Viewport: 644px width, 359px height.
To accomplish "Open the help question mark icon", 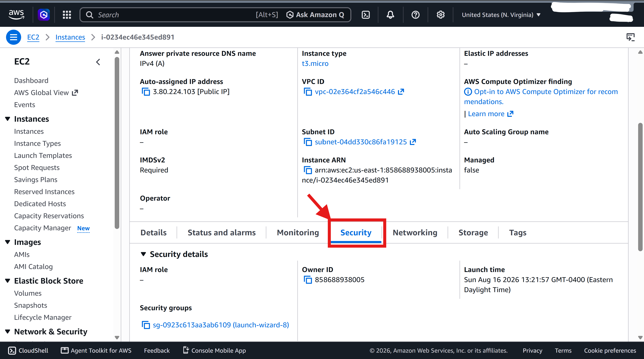I will coord(416,15).
